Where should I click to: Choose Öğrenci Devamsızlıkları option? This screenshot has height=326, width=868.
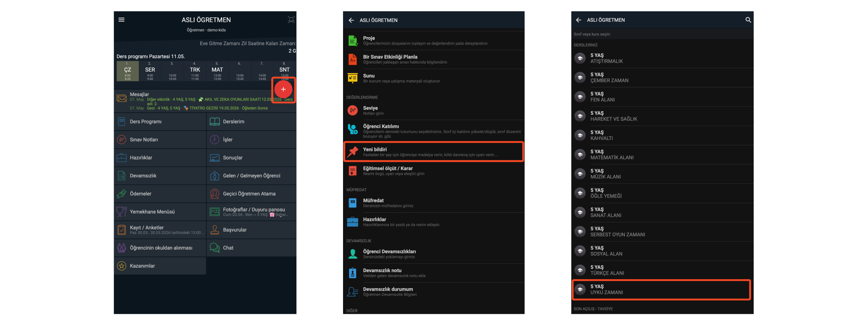(434, 254)
